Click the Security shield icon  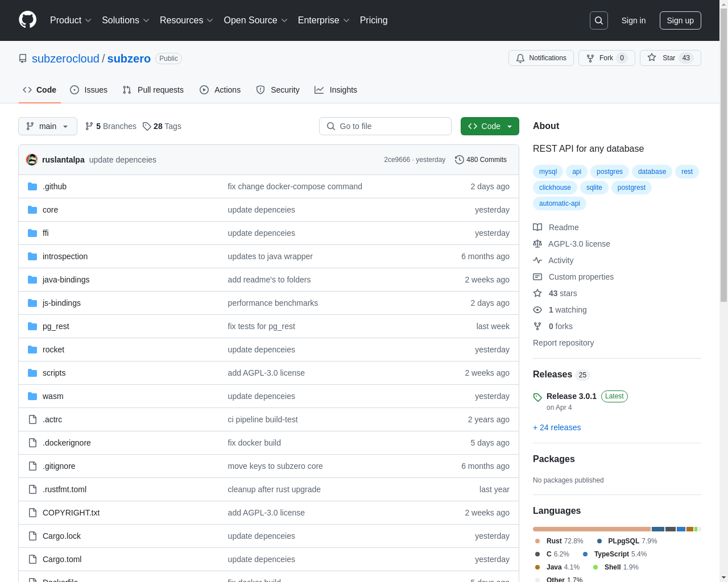(260, 90)
